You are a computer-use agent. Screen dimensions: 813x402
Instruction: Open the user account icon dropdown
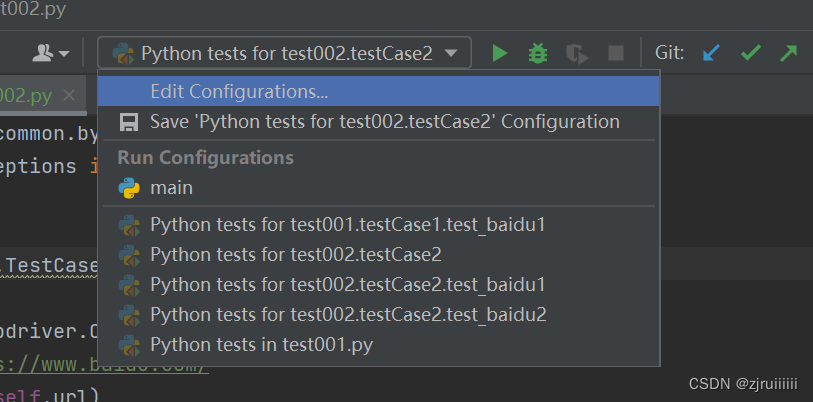pos(51,53)
